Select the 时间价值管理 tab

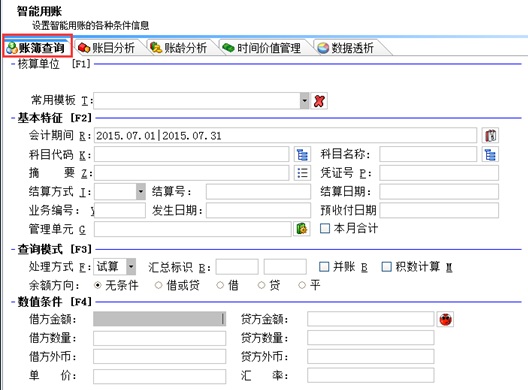point(262,48)
